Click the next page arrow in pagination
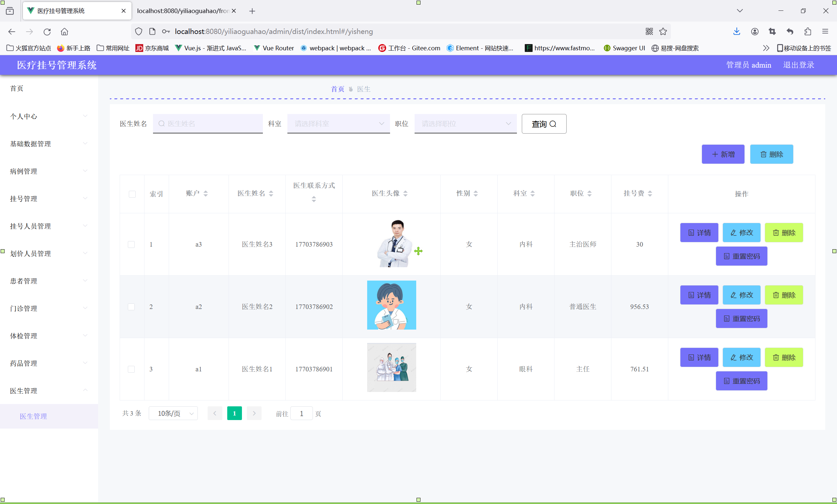Screen dimensions: 837x504 254,414
